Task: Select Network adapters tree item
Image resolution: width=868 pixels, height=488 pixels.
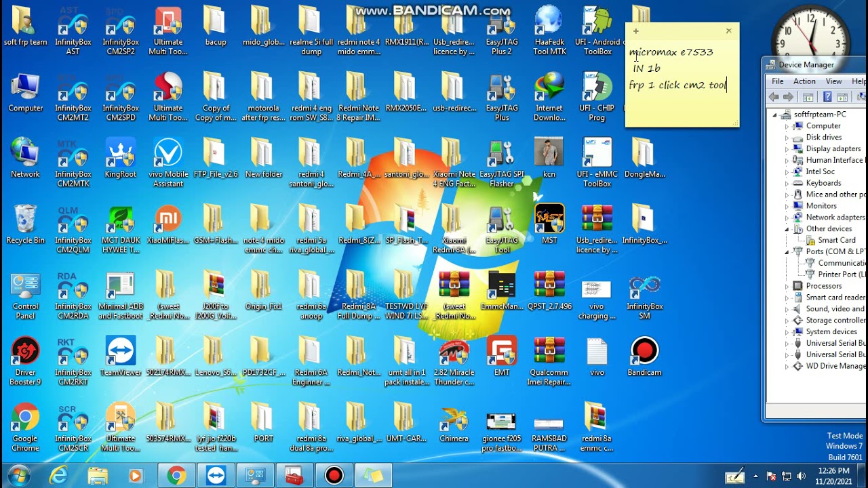Action: coord(829,218)
